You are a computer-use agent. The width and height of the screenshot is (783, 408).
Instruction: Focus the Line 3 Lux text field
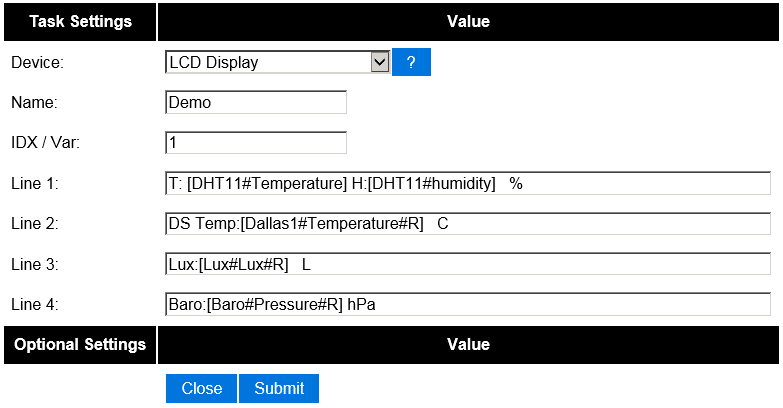(x=468, y=264)
